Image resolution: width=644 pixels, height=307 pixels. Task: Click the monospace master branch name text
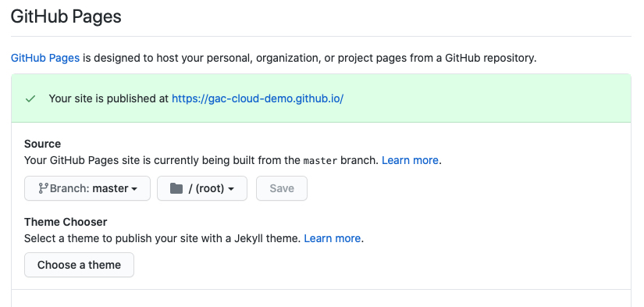pos(320,161)
